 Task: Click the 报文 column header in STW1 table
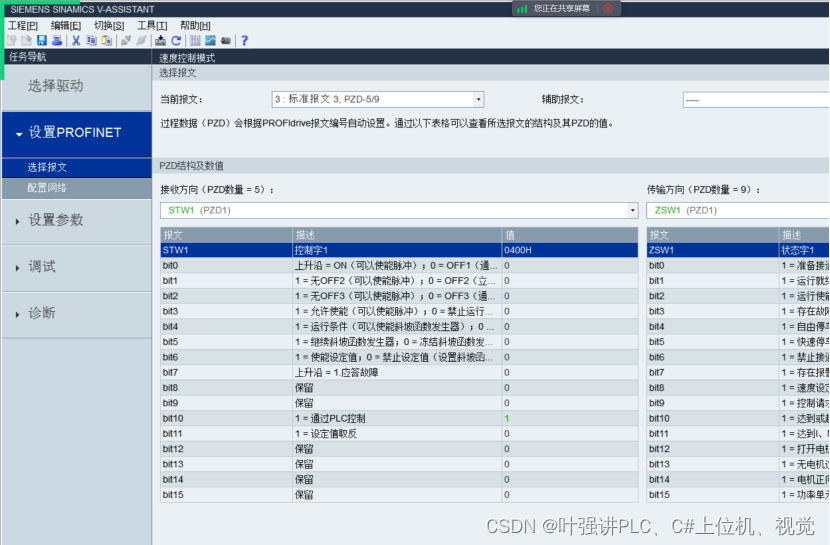pos(227,235)
